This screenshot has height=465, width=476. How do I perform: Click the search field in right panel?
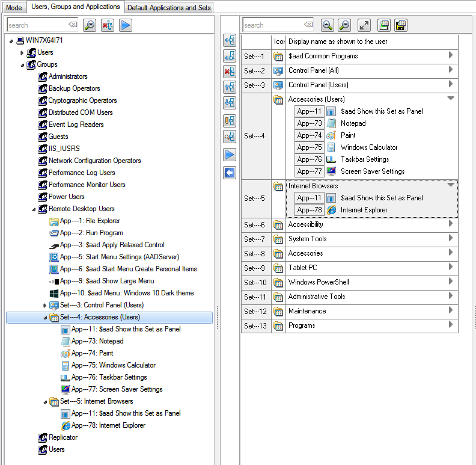point(273,25)
